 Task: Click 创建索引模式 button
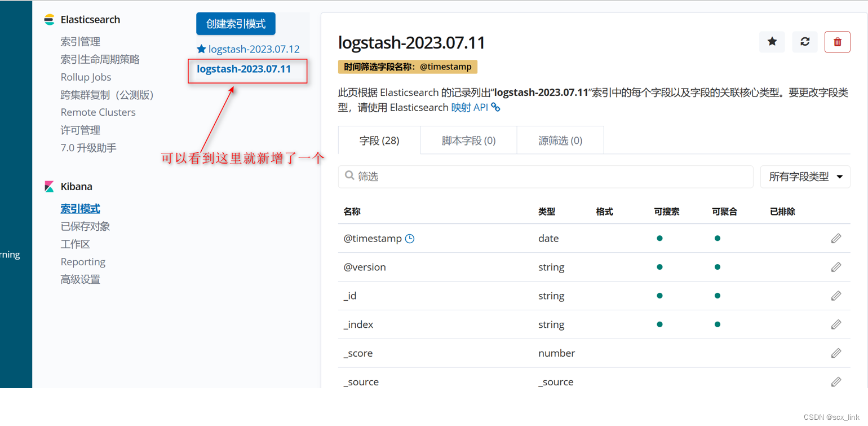point(236,24)
